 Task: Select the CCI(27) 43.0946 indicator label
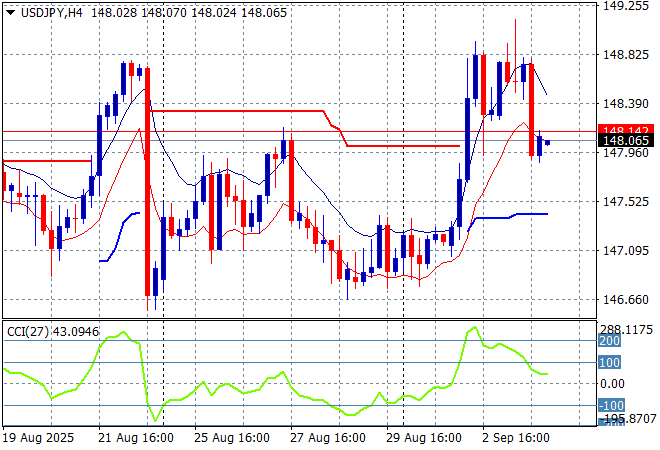pos(53,332)
